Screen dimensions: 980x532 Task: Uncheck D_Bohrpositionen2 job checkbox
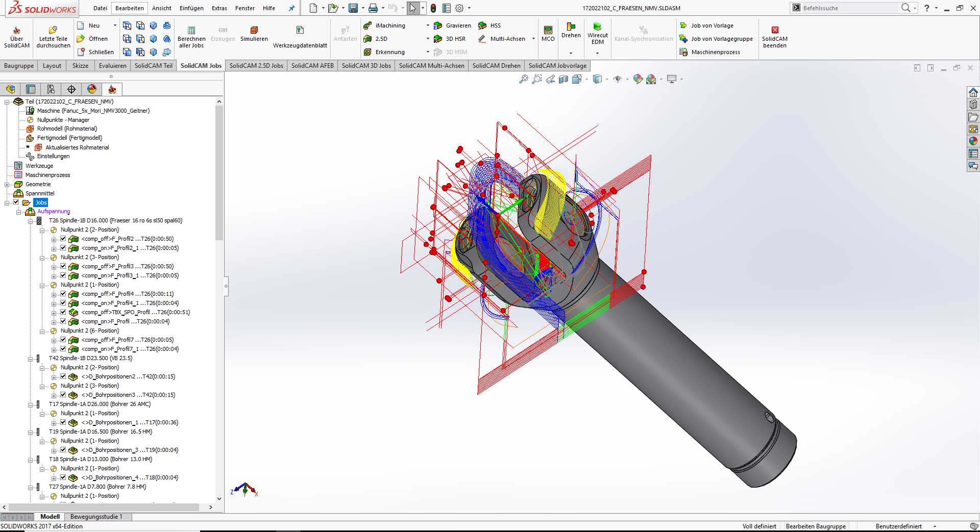63,376
